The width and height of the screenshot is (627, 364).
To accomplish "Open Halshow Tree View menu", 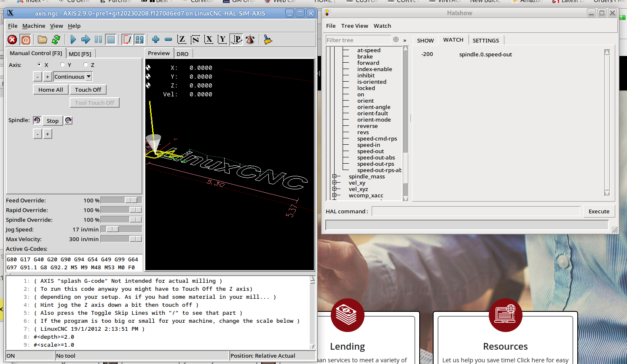I will coord(355,26).
